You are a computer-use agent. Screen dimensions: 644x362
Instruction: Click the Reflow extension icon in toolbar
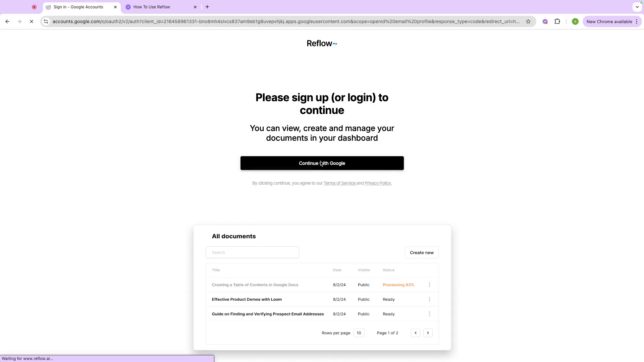[545, 21]
